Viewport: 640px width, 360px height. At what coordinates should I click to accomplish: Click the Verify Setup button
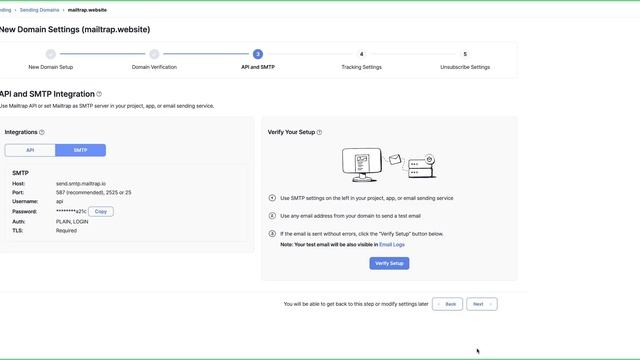coord(389,263)
